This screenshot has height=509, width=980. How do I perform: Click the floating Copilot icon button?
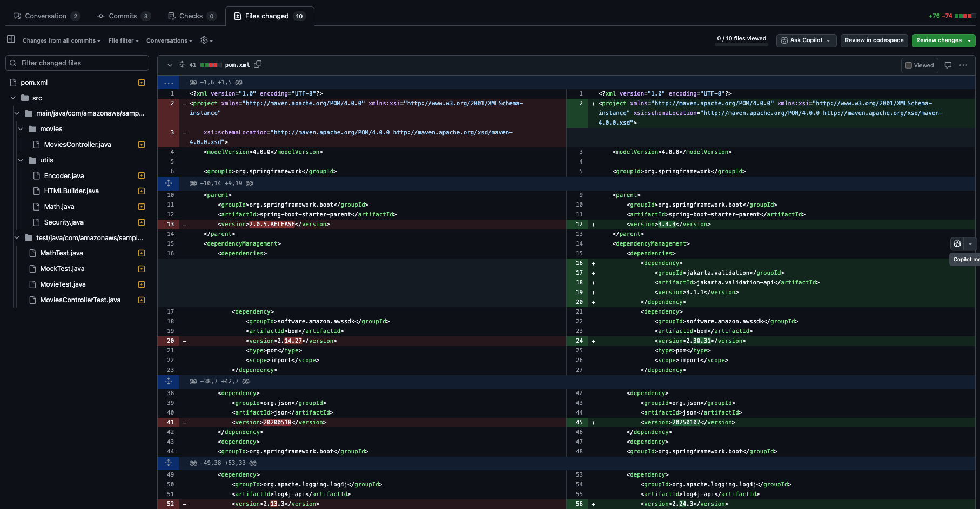957,244
